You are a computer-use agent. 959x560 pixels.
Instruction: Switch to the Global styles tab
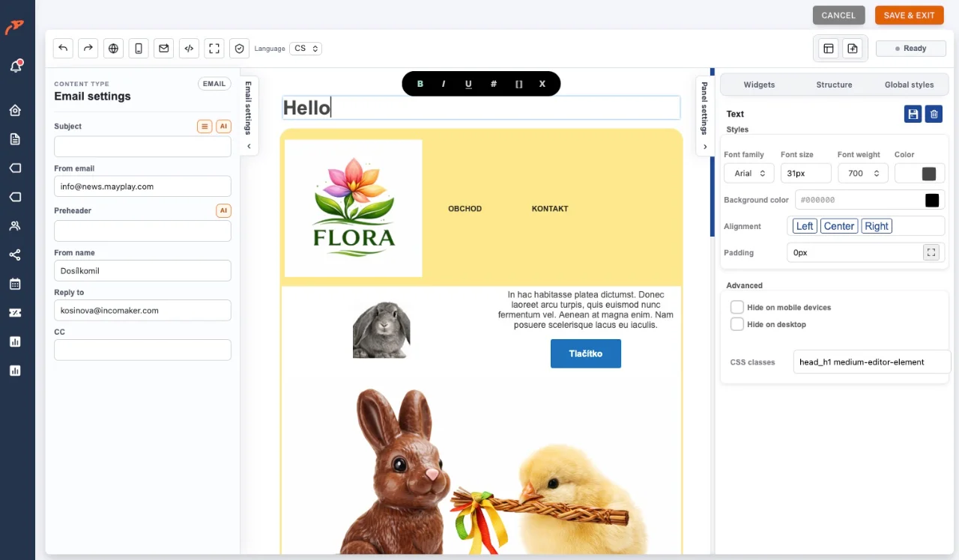(x=909, y=85)
